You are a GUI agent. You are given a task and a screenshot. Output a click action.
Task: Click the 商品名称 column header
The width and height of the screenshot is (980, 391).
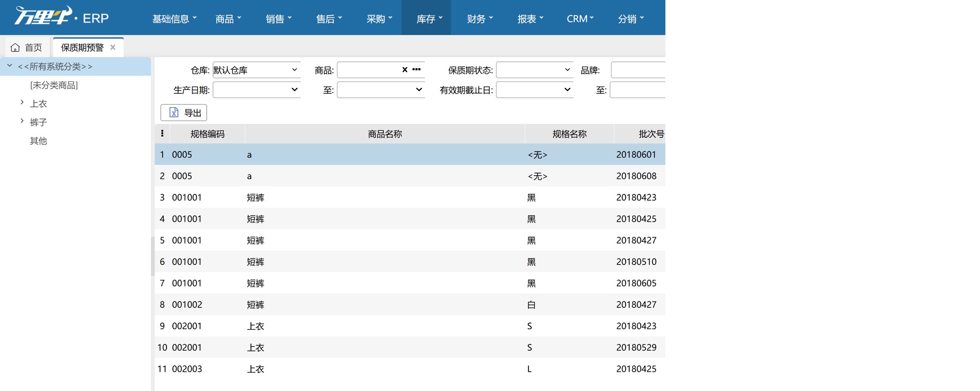[x=385, y=134]
